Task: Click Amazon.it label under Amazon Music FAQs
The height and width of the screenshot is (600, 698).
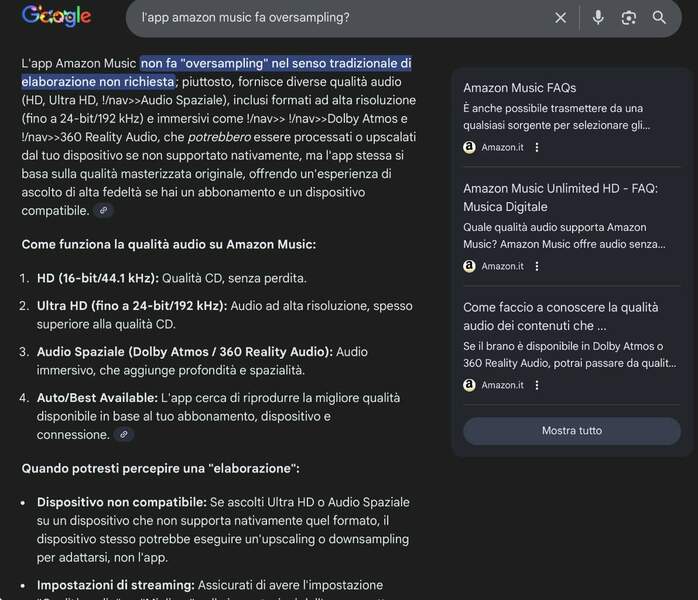Action: coord(502,147)
